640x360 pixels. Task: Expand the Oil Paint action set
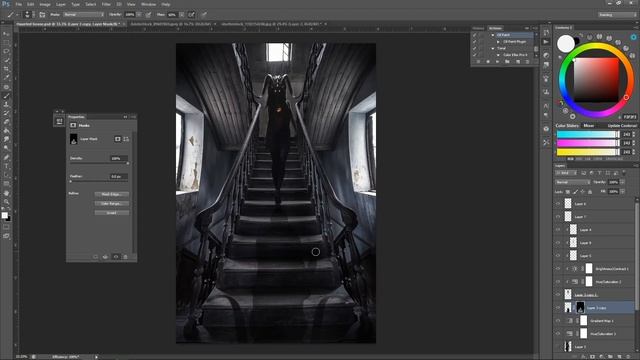[x=493, y=35]
